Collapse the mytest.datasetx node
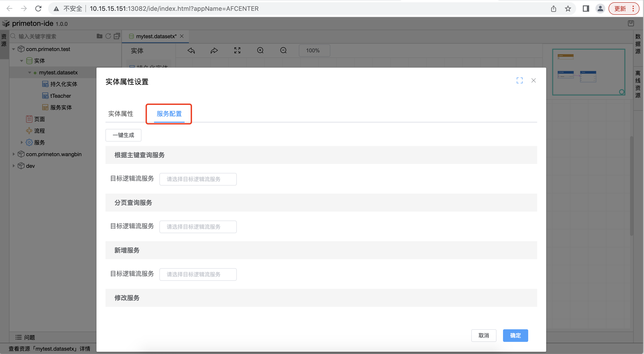644x354 pixels. coord(29,72)
